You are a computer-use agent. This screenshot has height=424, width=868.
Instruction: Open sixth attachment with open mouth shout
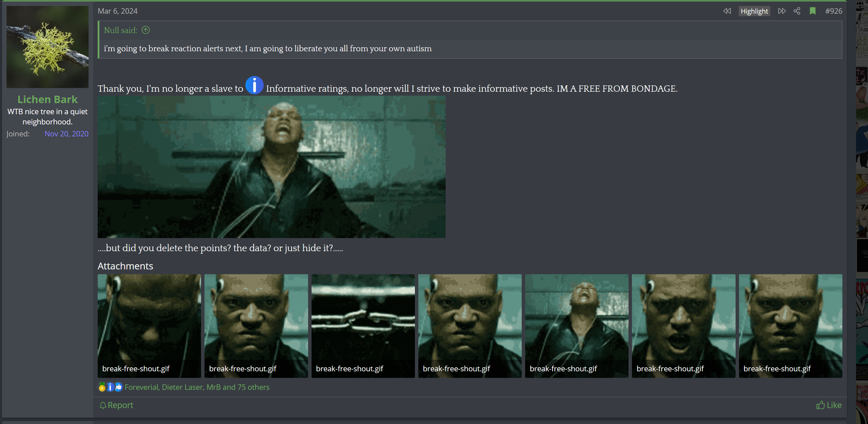(x=683, y=326)
